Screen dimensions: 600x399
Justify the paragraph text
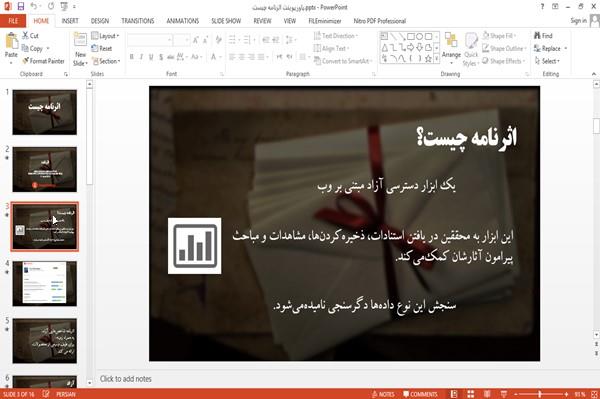coord(261,57)
